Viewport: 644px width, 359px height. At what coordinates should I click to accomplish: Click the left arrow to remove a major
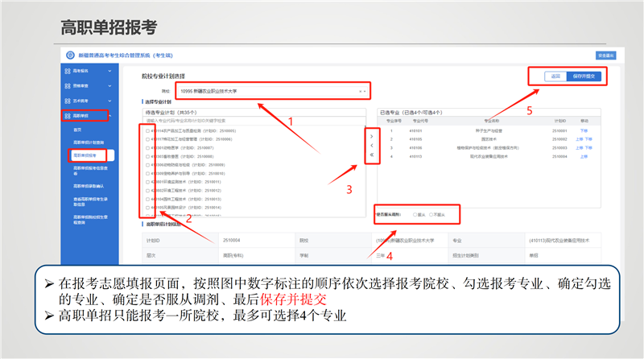[x=371, y=146]
